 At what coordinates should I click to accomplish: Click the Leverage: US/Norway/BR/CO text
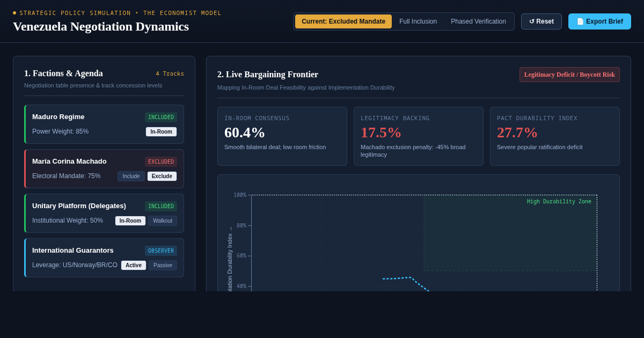(x=75, y=265)
